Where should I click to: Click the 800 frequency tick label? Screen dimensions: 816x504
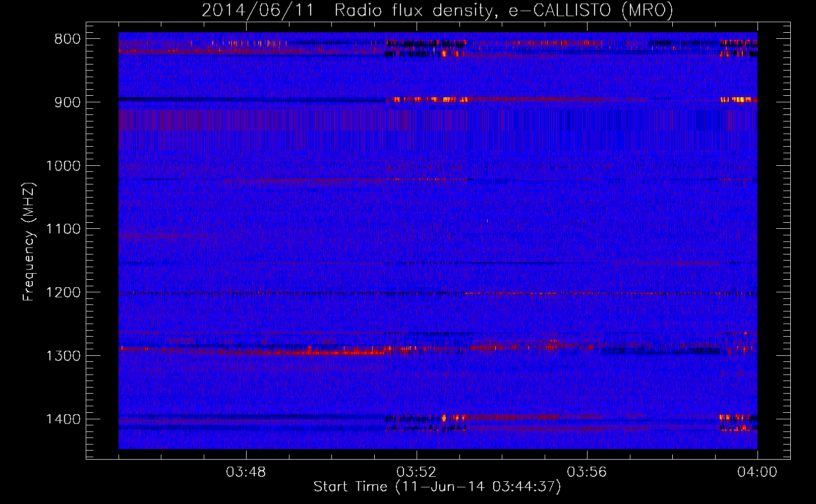click(x=68, y=39)
